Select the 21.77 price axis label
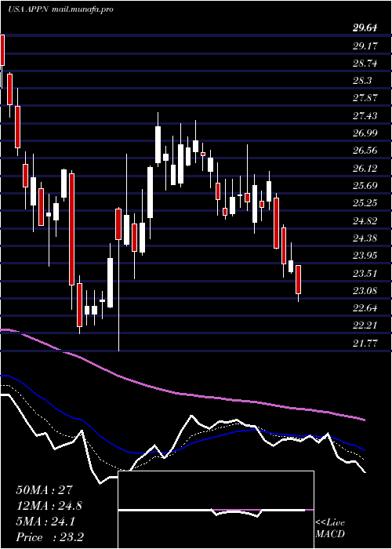Viewport: 392px width, 549px height. pyautogui.click(x=365, y=344)
